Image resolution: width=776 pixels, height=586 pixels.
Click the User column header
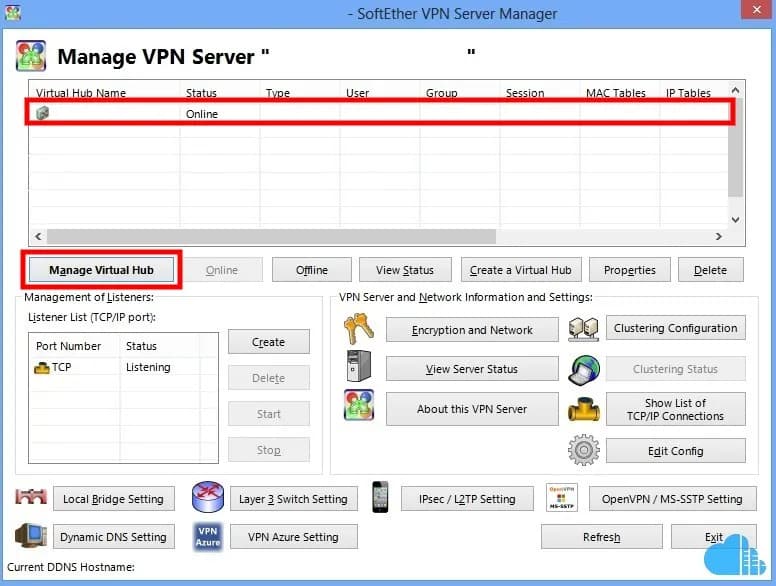coord(381,92)
